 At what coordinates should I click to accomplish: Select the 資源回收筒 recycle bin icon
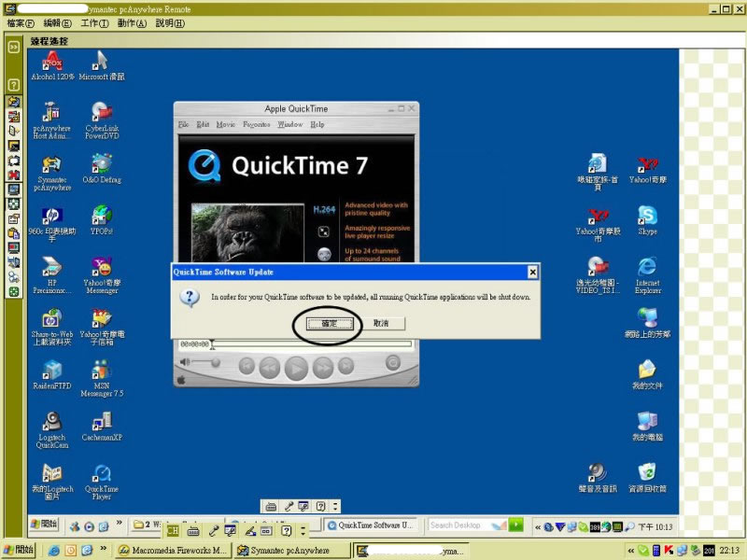coord(647,478)
